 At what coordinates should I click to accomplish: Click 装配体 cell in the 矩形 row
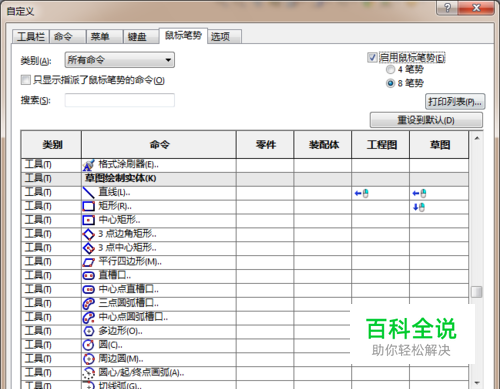[323, 207]
